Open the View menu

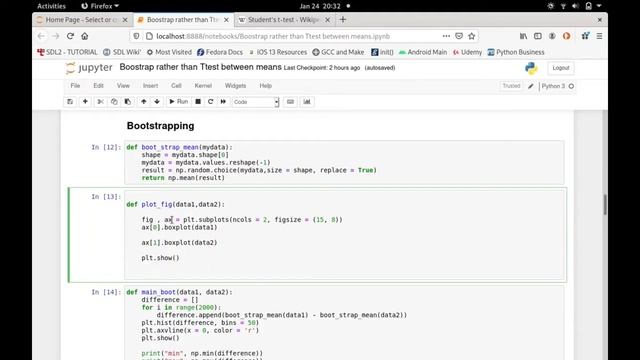tap(123, 86)
